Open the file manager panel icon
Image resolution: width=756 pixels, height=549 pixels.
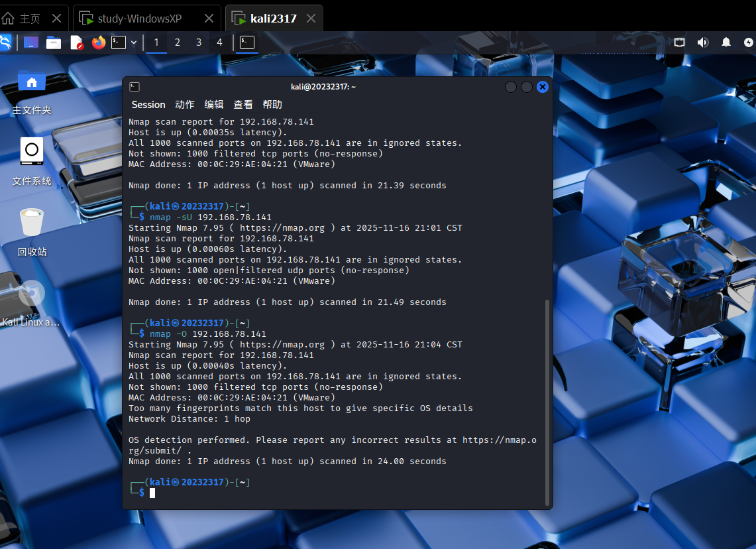tap(54, 42)
